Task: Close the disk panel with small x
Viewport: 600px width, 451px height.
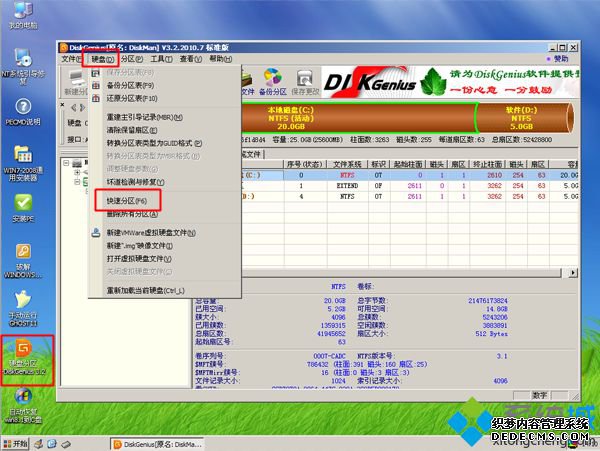Action: [62, 104]
